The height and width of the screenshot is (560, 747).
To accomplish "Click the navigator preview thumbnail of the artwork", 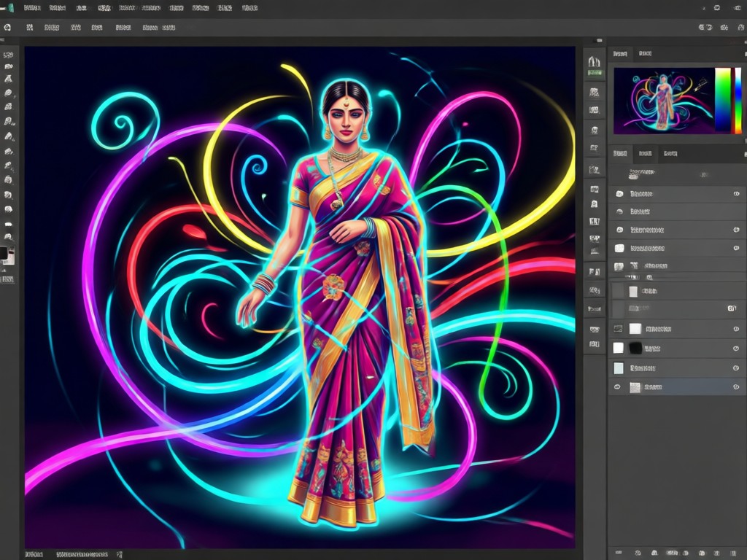I will coord(664,101).
